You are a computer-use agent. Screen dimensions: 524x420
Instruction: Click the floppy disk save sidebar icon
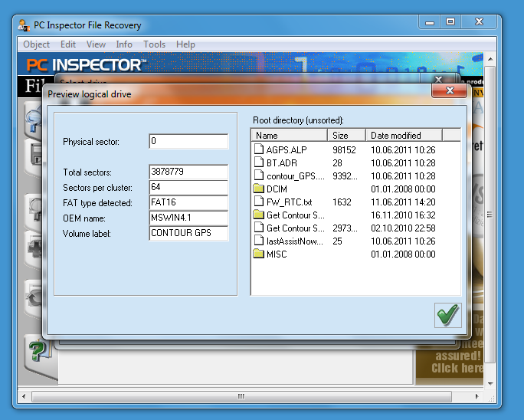(x=35, y=156)
